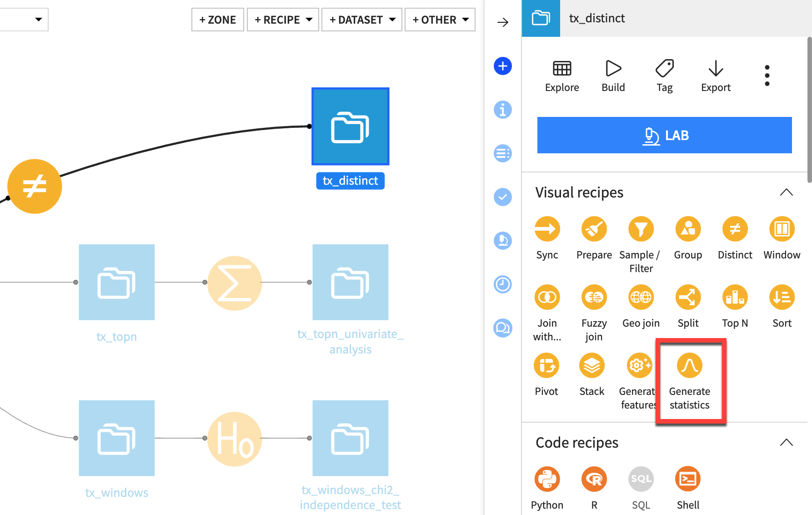Open the Export option for tx_distinct
This screenshot has height=515, width=812.
(x=715, y=72)
